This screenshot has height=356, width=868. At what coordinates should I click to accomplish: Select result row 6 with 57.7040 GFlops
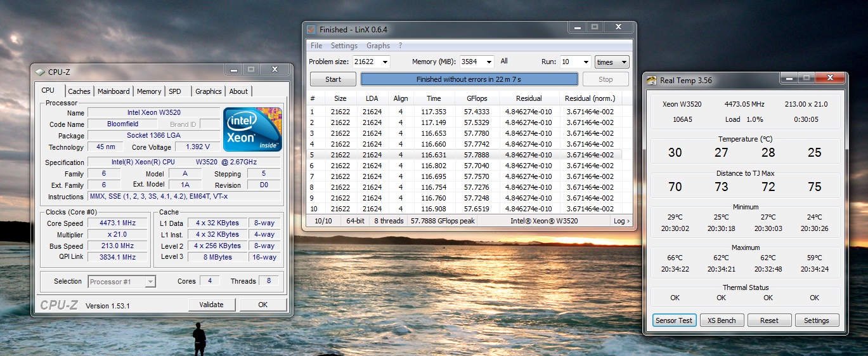pos(464,166)
